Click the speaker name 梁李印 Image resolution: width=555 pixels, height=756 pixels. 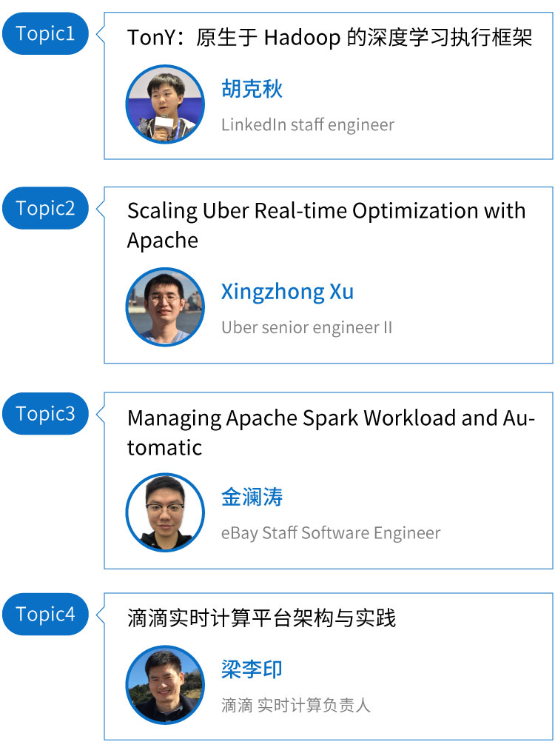pyautogui.click(x=252, y=670)
